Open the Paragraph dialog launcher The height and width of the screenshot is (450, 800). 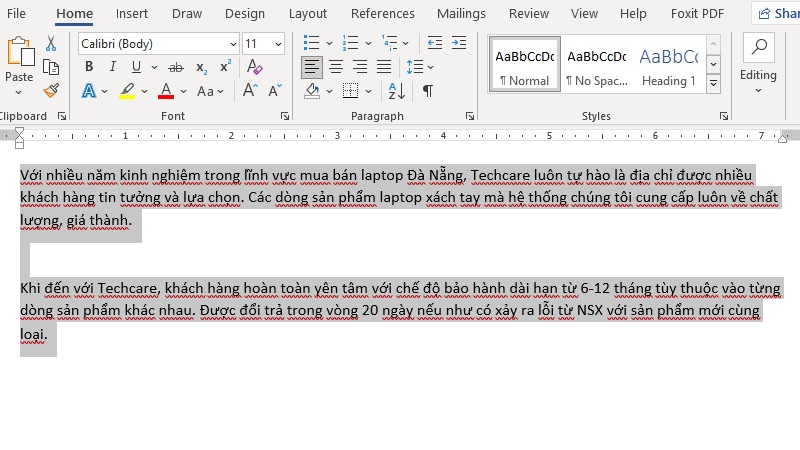tap(469, 116)
